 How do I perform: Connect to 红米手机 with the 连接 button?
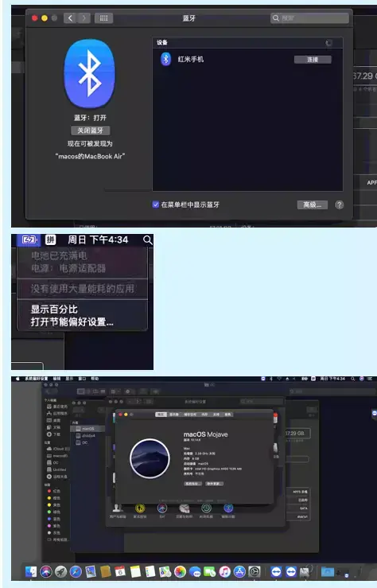click(313, 60)
